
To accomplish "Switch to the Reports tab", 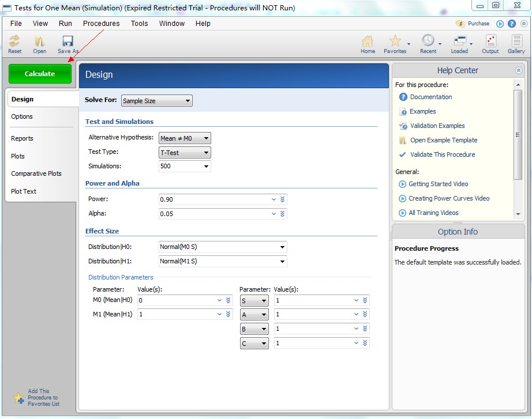I will (23, 138).
